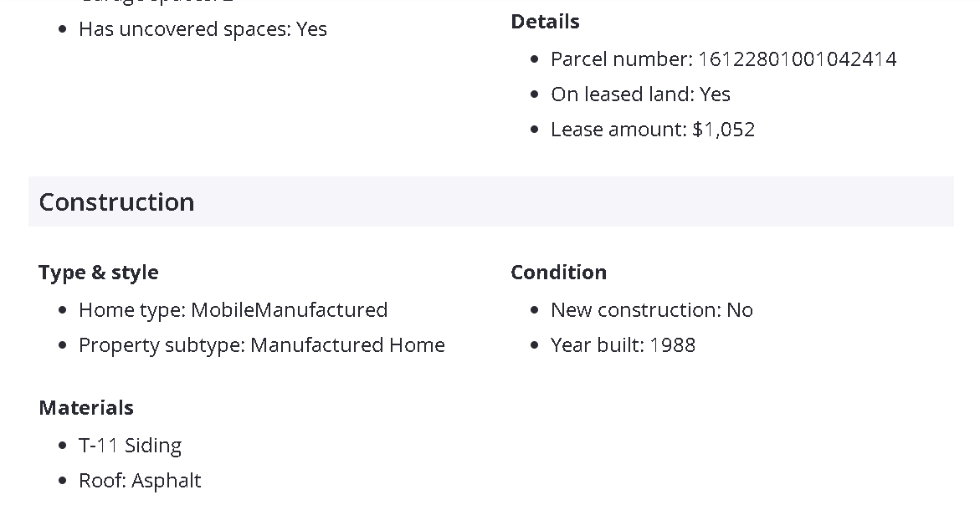Click the 'Home type' label text

(x=131, y=310)
